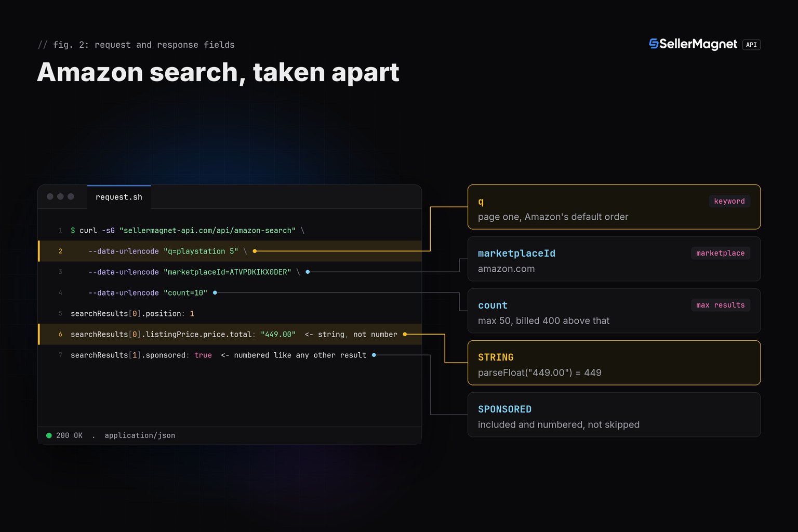Click "q=playstation 5" on line 2
The height and width of the screenshot is (532, 798).
click(201, 251)
